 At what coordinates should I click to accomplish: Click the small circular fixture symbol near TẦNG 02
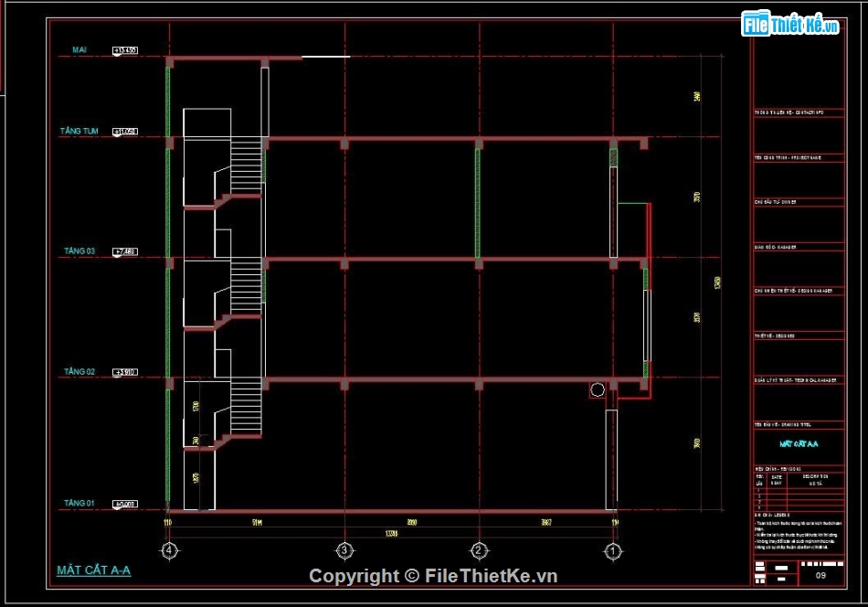pos(598,389)
